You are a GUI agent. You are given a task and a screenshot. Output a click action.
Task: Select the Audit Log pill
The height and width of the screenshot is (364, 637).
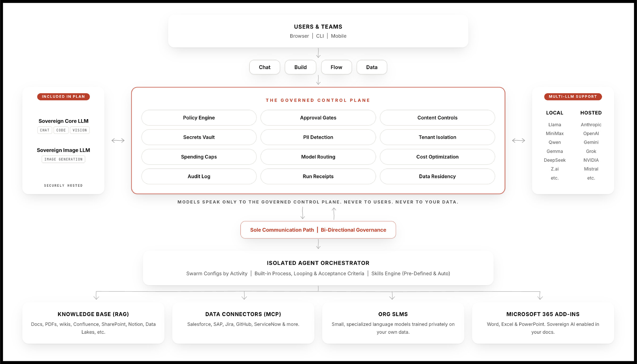click(199, 176)
